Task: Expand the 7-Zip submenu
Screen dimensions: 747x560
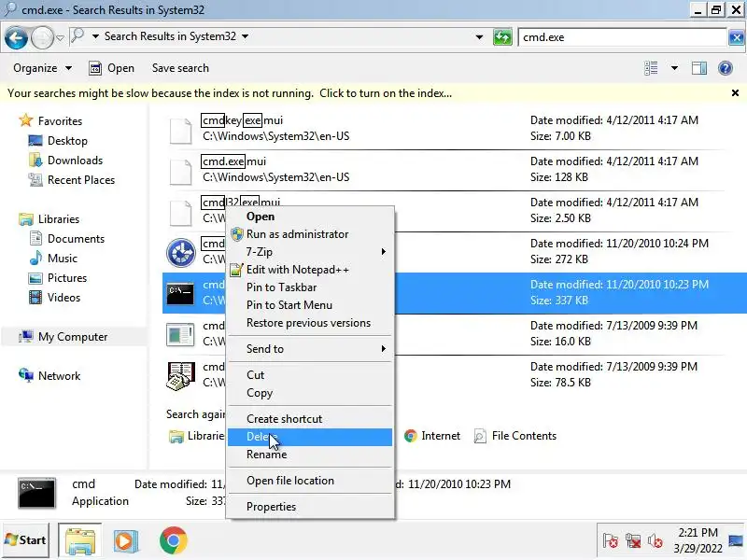Action: [310, 252]
